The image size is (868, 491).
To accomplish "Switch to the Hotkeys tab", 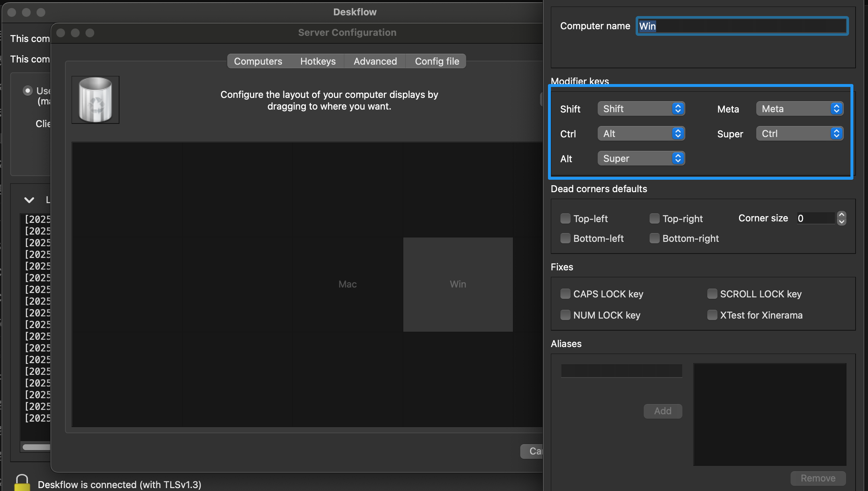I will click(317, 61).
